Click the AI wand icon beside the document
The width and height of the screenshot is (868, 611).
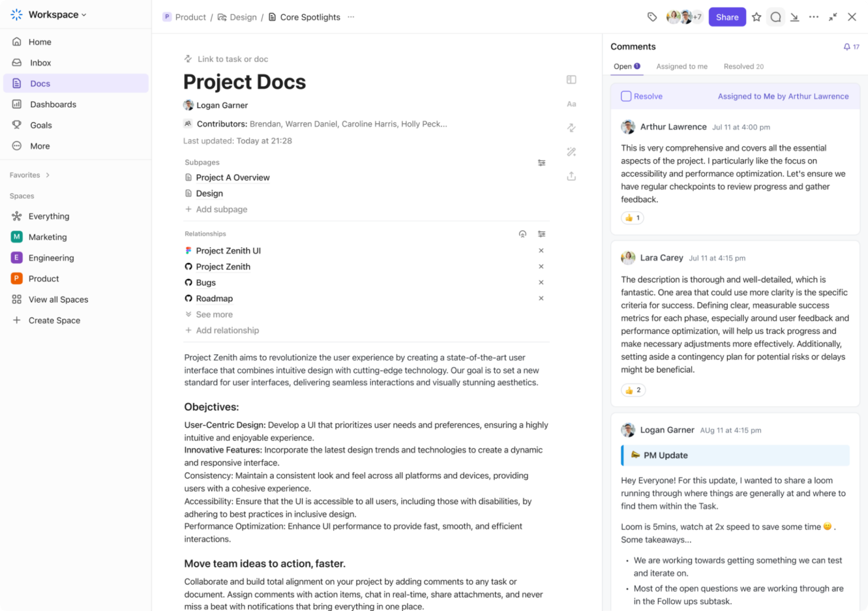click(571, 151)
